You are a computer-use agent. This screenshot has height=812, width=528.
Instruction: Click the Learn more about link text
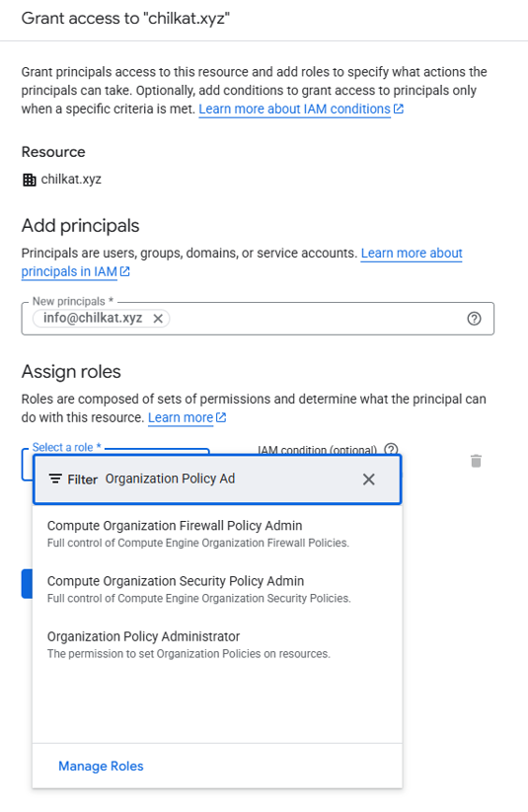[412, 253]
